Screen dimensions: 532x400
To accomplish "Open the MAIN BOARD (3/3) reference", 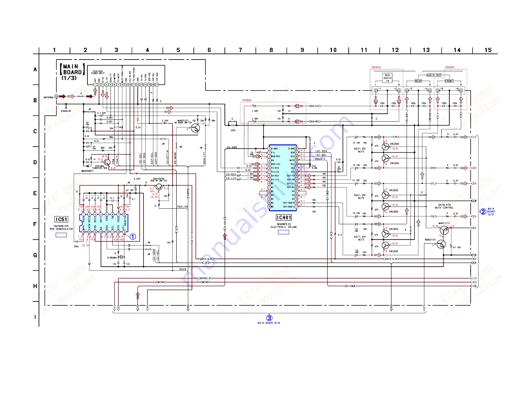I will 269,323.
